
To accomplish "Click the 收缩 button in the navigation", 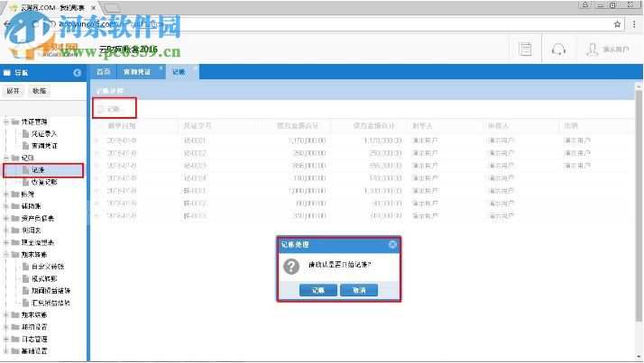I will pos(39,91).
